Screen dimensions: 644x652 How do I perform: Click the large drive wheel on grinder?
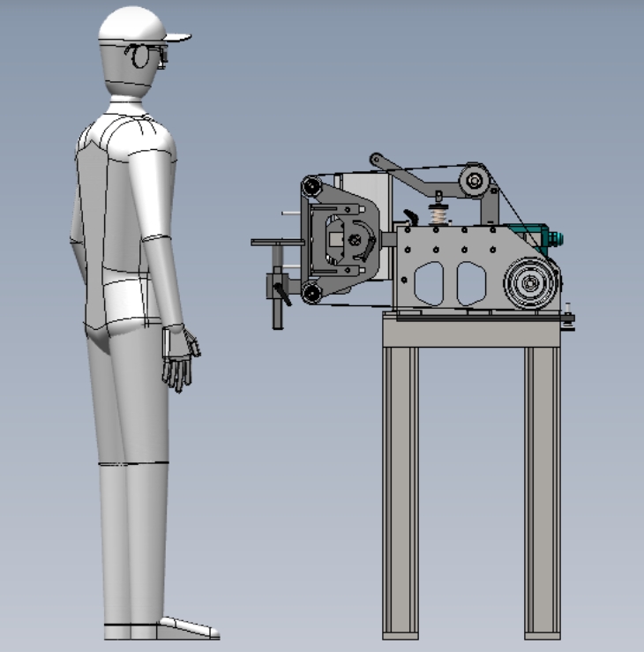pyautogui.click(x=530, y=283)
